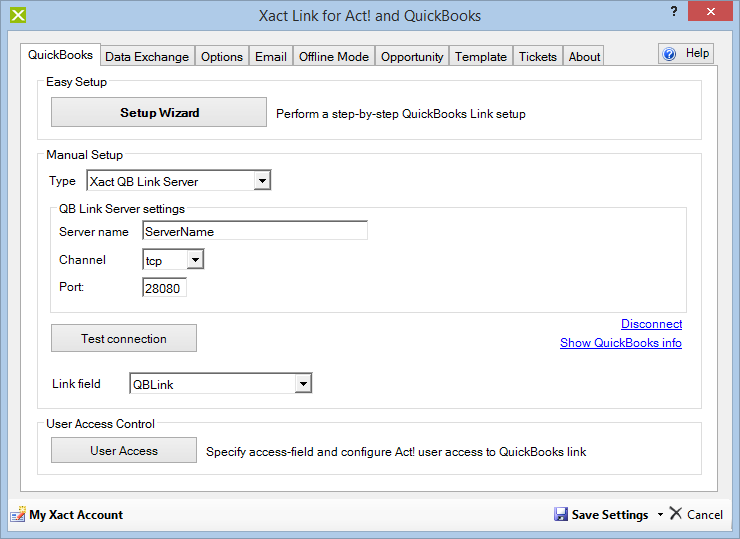The image size is (740, 539).
Task: Click the QBLink value in Link field
Action: (153, 385)
